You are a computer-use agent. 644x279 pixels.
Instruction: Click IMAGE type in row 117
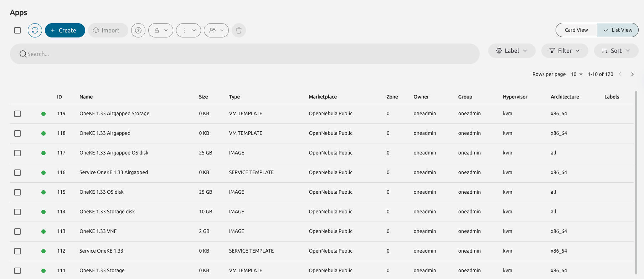(x=237, y=153)
